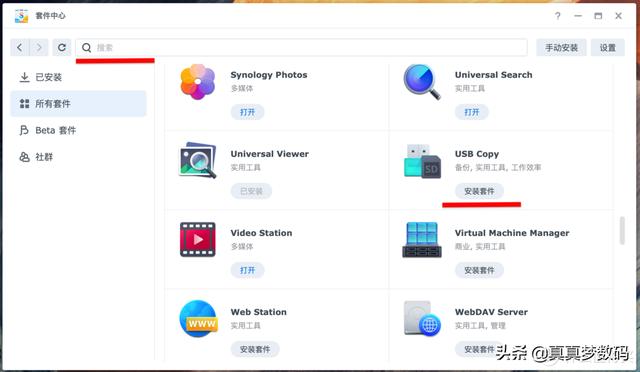This screenshot has height=372, width=640.
Task: Select the 所有套件 all packages tab
Action: coord(78,104)
